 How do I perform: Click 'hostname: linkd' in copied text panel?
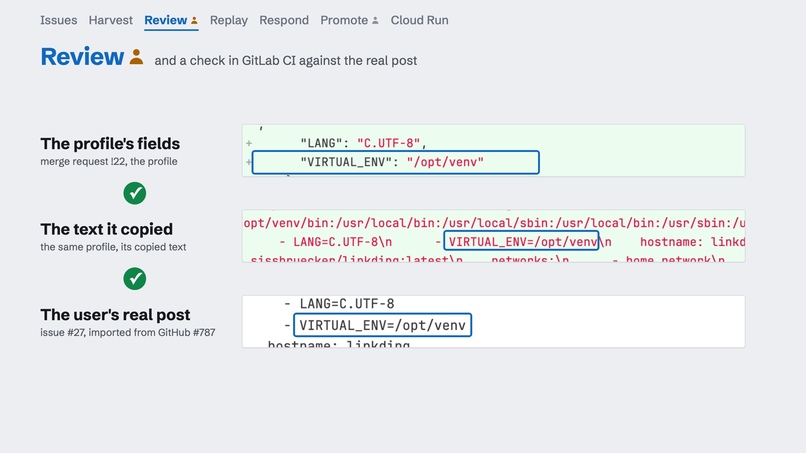[692, 242]
